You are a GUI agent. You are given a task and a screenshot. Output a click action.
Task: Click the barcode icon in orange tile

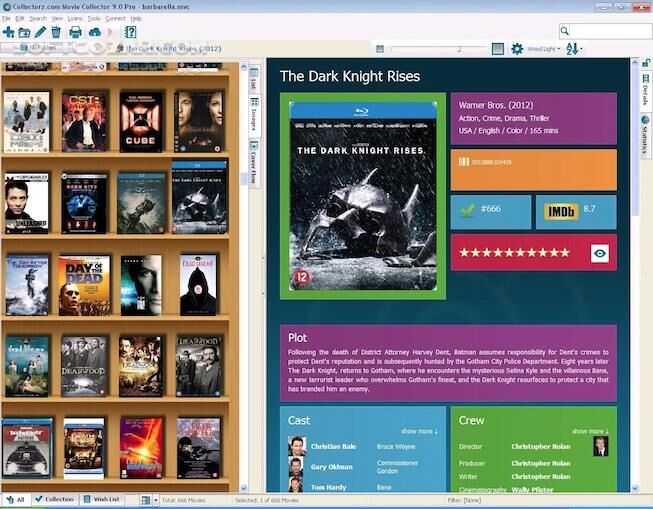coord(464,162)
